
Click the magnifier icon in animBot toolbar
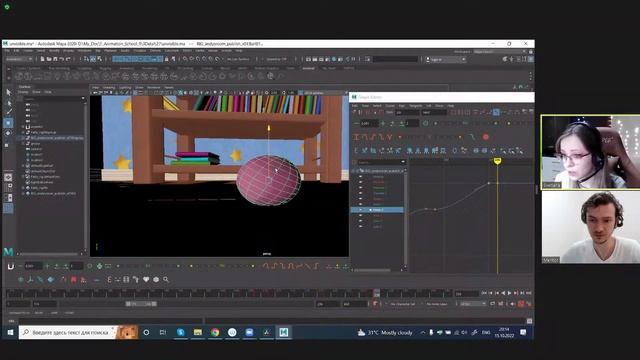pos(166,280)
